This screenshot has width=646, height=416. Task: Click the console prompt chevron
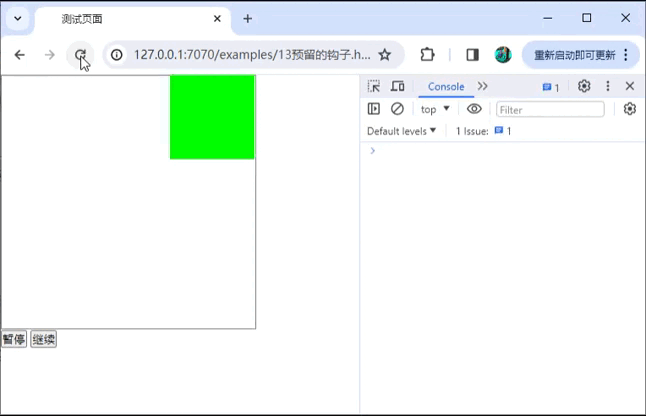point(372,150)
